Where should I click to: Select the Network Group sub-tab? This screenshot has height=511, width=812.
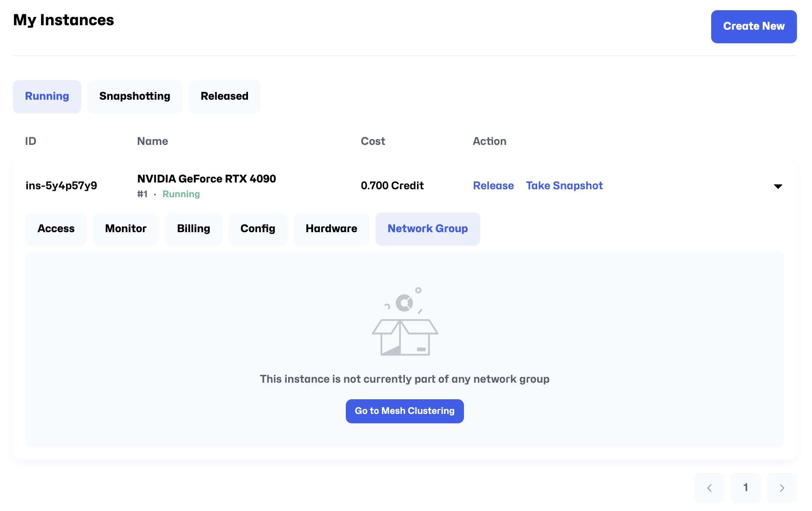(427, 229)
